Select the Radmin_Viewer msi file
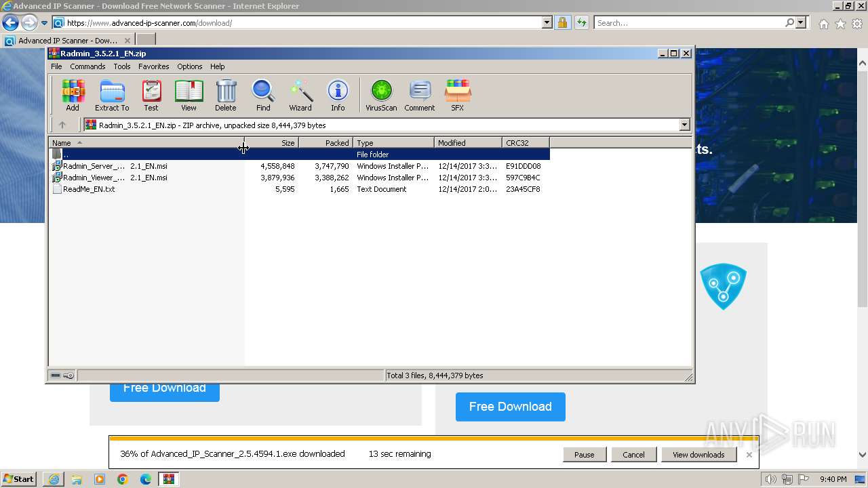 (x=299, y=178)
